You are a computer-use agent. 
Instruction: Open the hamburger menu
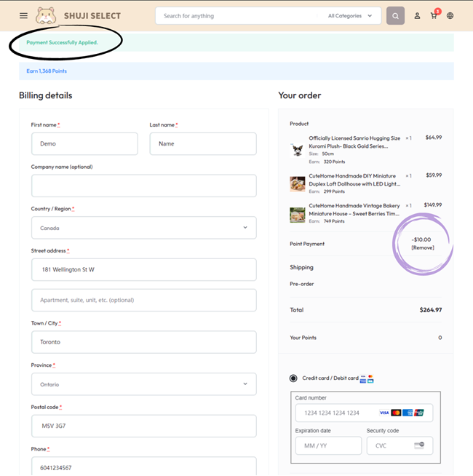(x=23, y=16)
